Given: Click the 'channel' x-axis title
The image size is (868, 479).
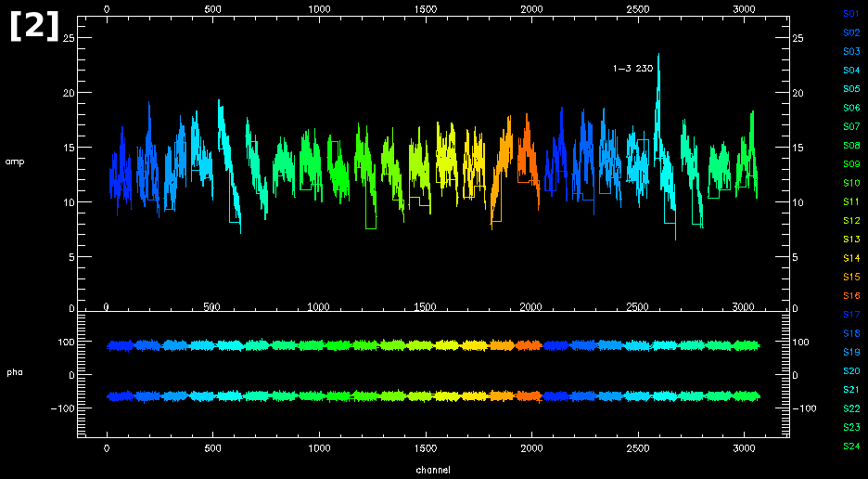Looking at the screenshot, I should point(433,471).
